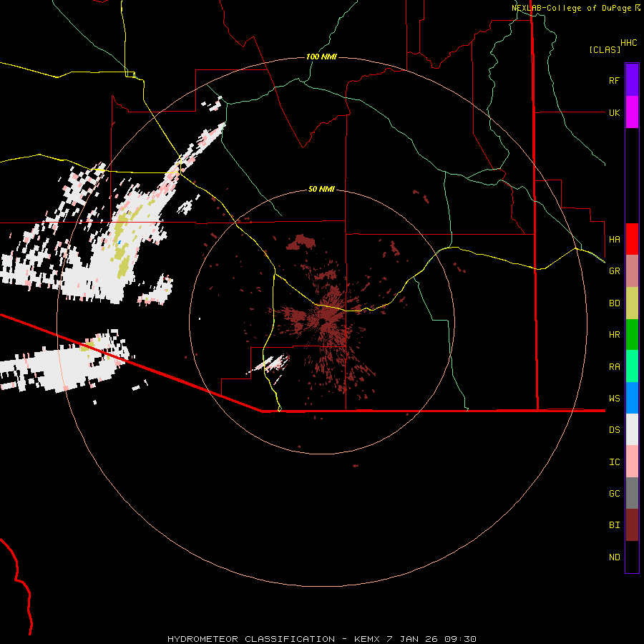Click the RF purple legend swatch
644x644 pixels.
[632, 80]
